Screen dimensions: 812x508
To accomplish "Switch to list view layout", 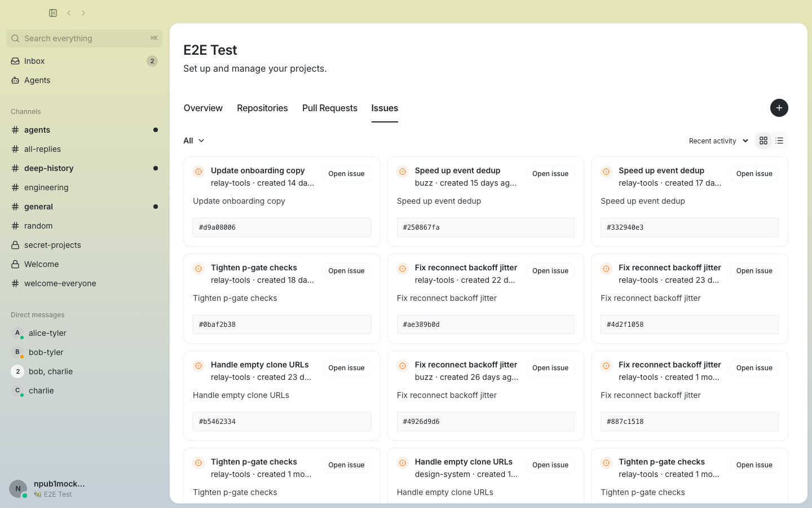I will 779,141.
